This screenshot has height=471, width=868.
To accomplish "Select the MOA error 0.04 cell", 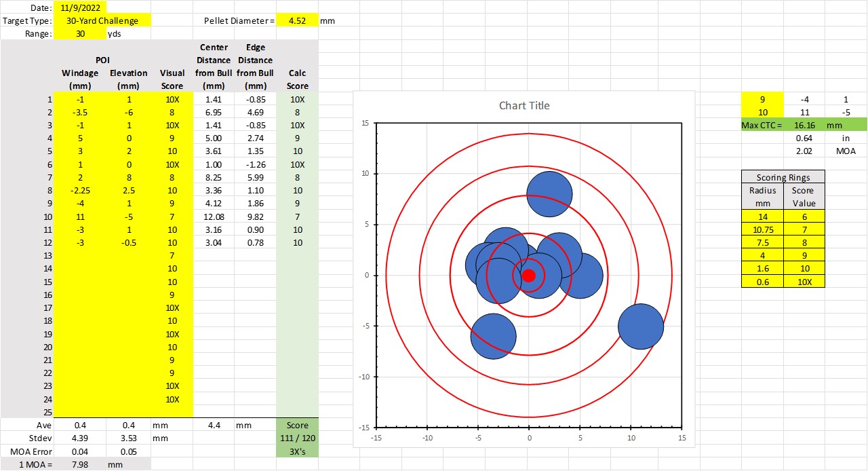I will [x=80, y=451].
